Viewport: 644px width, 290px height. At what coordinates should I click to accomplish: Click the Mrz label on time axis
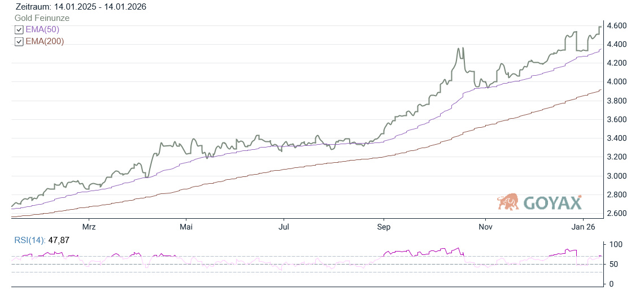point(88,227)
